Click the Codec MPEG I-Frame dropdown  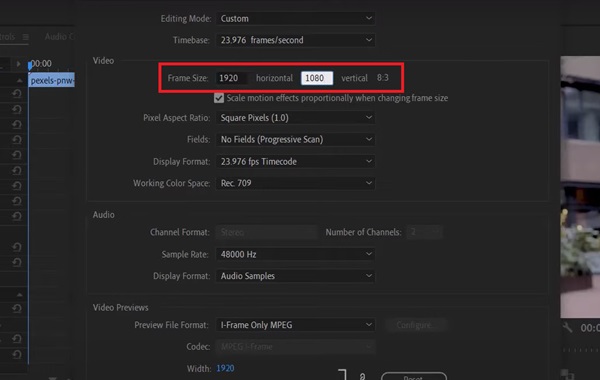(x=295, y=347)
